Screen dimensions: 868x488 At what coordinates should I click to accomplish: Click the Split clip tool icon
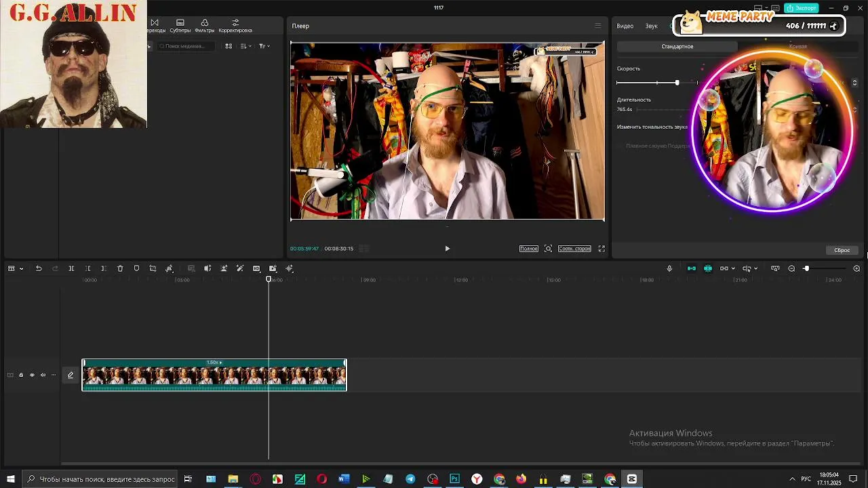click(x=71, y=268)
